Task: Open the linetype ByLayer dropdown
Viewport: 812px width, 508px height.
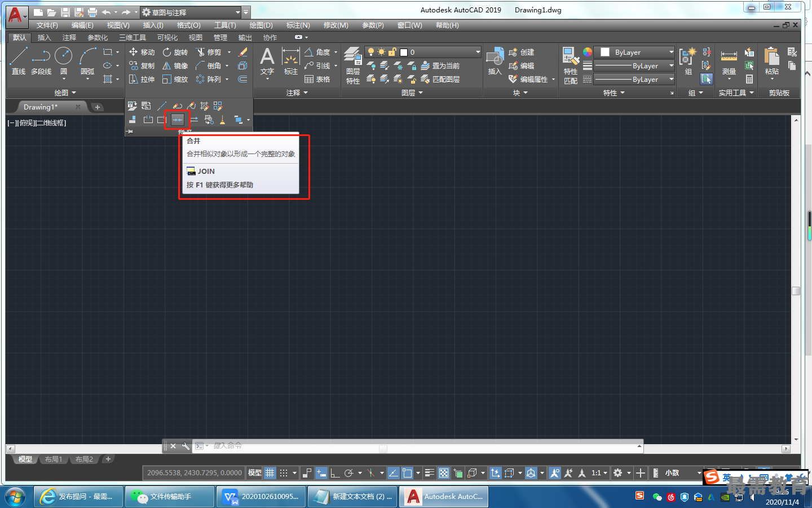Action: 635,80
